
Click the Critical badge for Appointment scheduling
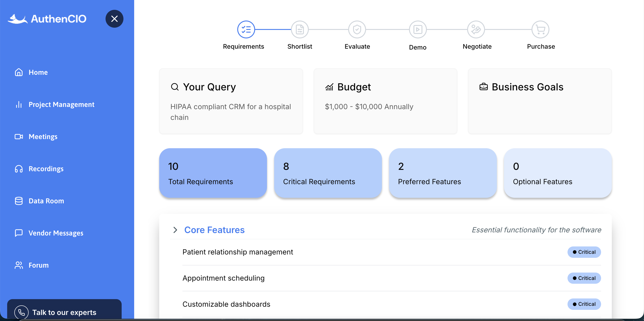pos(584,278)
